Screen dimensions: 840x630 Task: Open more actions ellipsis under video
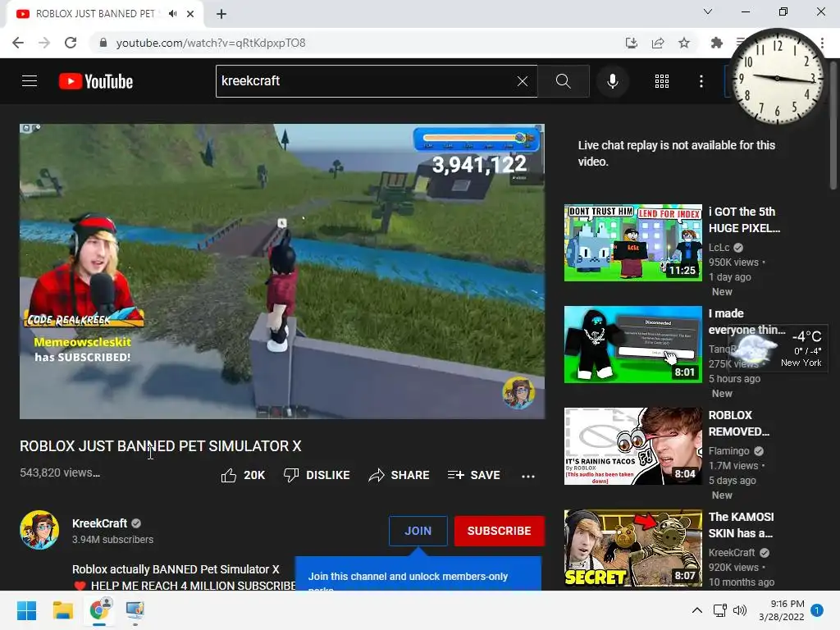tap(528, 476)
